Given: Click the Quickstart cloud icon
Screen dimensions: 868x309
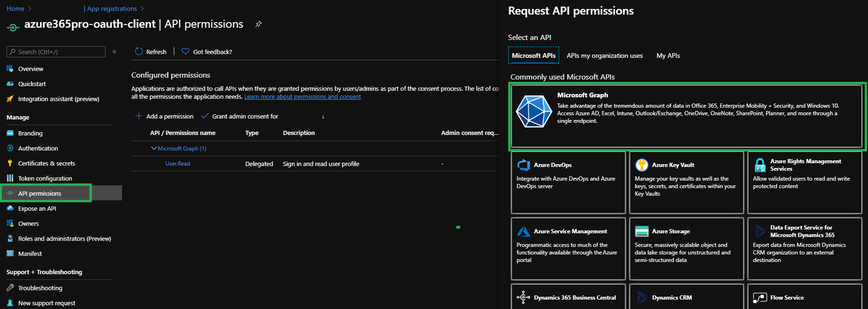Looking at the screenshot, I should [10, 84].
